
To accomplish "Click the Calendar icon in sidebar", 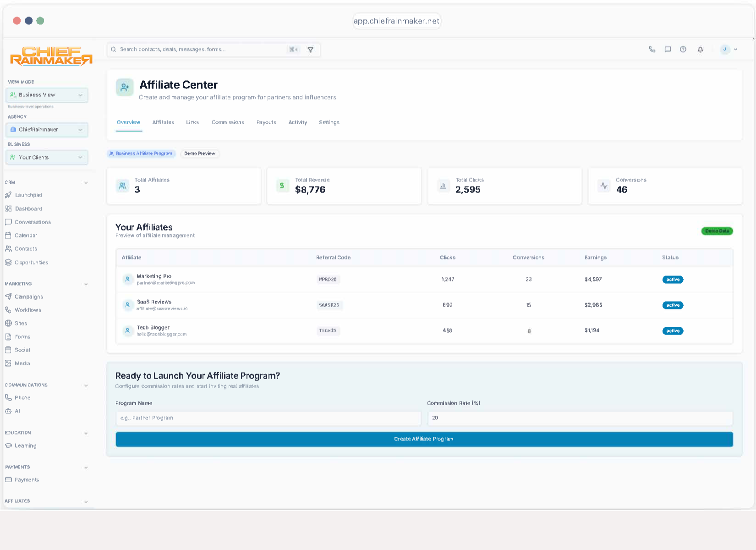I will [x=8, y=235].
